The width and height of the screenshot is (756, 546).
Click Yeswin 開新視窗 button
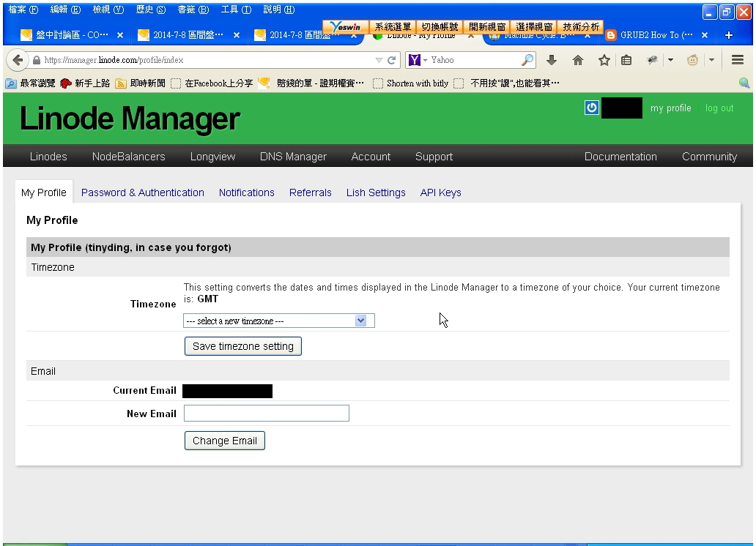487,26
